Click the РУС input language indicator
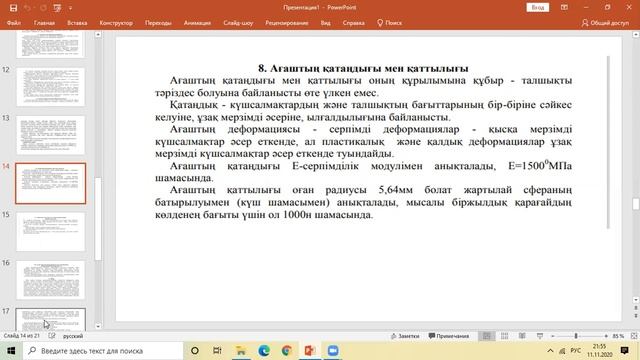The height and width of the screenshot is (360, 640). (576, 351)
